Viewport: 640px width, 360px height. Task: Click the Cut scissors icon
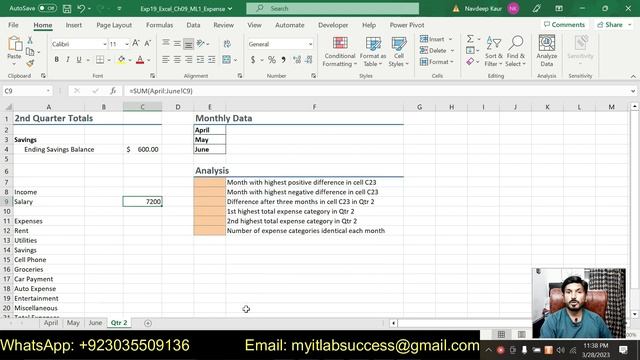[30, 40]
